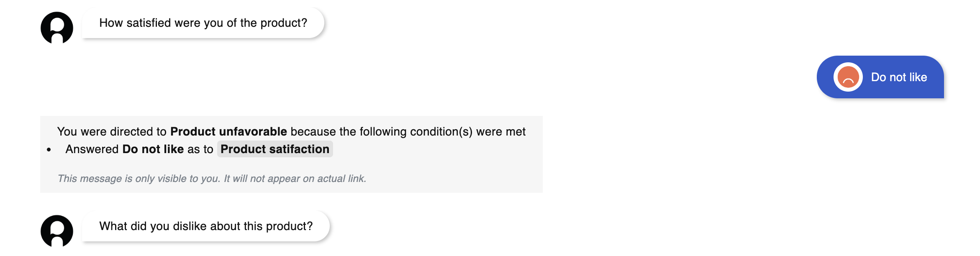Click the word "Answered" in the condition
980x256 pixels.
[92, 149]
